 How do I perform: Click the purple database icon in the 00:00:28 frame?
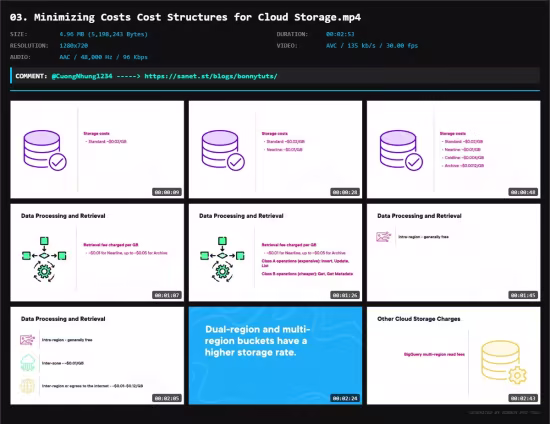click(223, 150)
